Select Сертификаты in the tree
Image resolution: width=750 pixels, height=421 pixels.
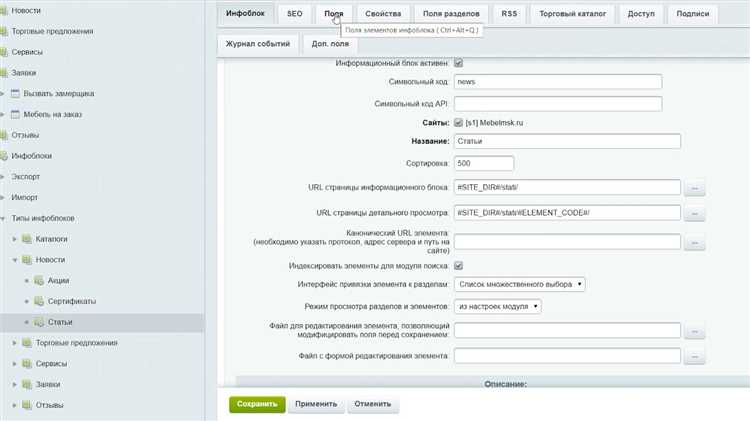point(72,301)
